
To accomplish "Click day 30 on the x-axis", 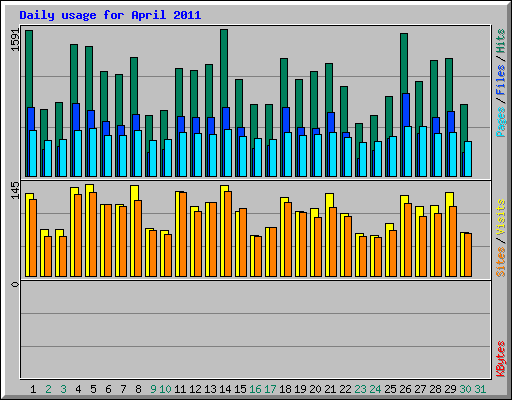I will (x=465, y=389).
